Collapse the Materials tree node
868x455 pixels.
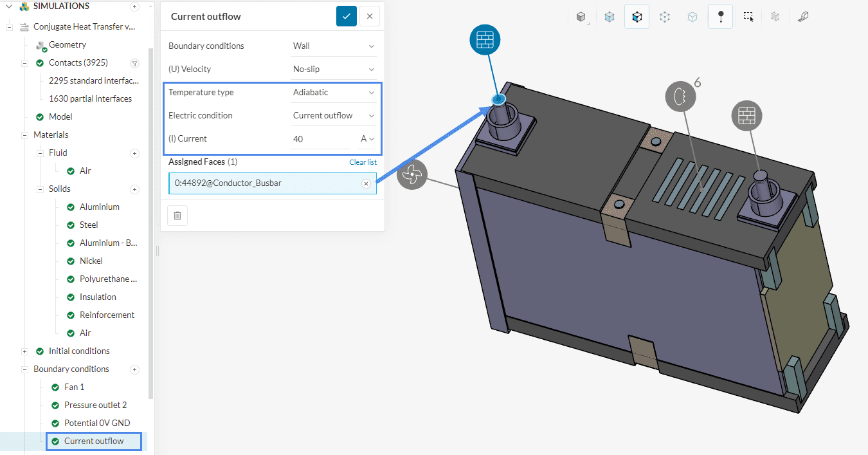(24, 135)
